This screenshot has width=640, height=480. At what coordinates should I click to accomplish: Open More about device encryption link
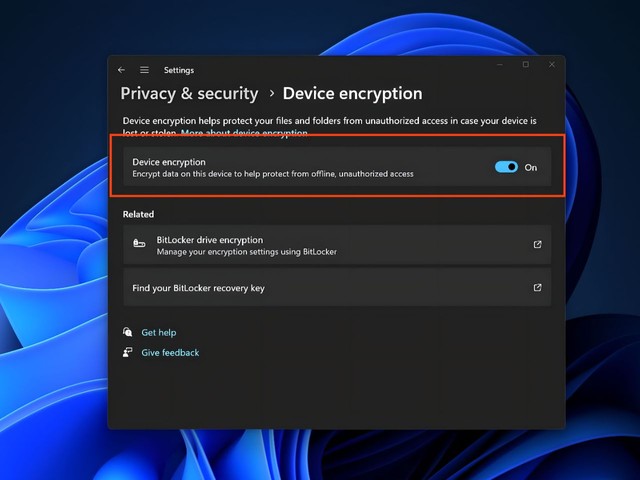(245, 133)
